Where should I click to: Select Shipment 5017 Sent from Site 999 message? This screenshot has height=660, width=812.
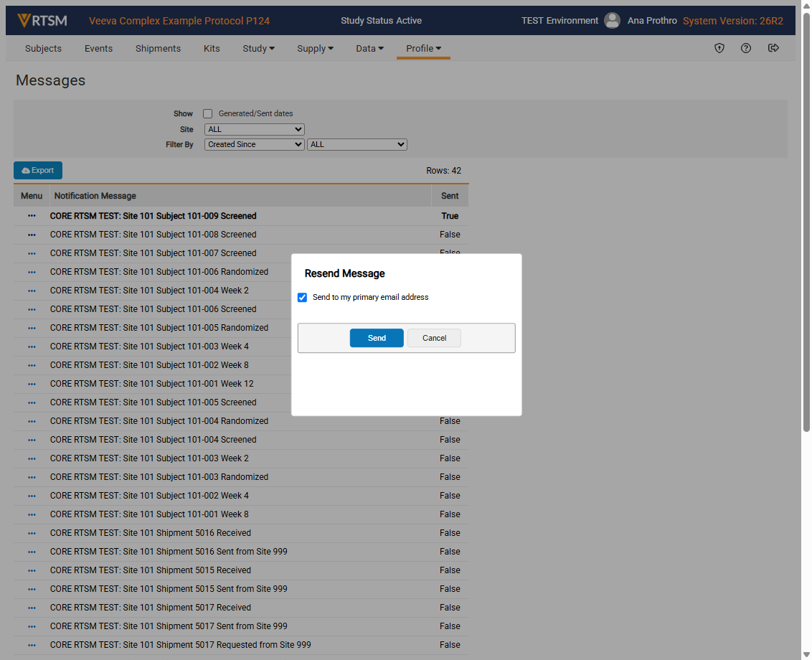click(169, 626)
